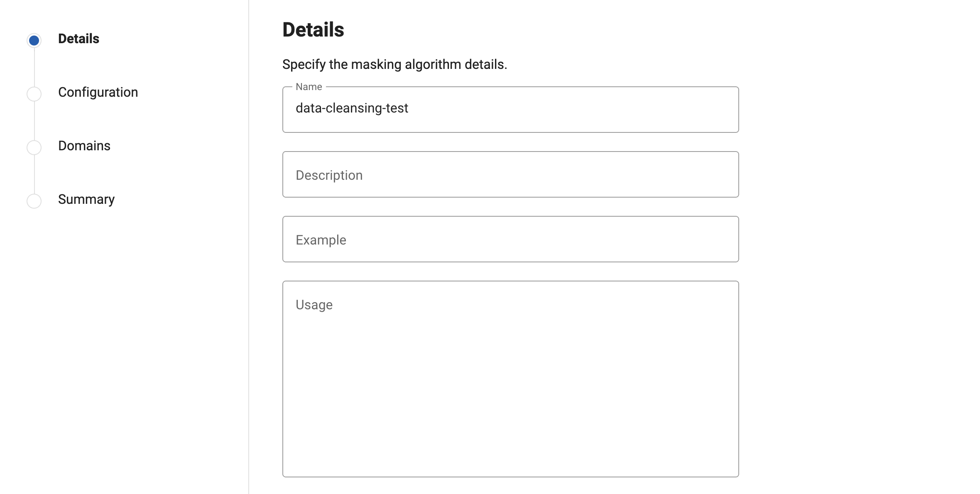Go to the Configuration step label
The height and width of the screenshot is (494, 980).
(98, 92)
